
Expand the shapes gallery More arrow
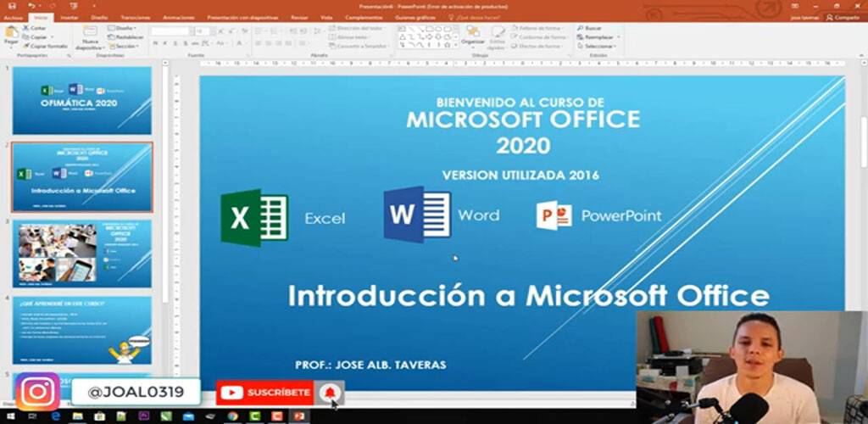tap(456, 46)
